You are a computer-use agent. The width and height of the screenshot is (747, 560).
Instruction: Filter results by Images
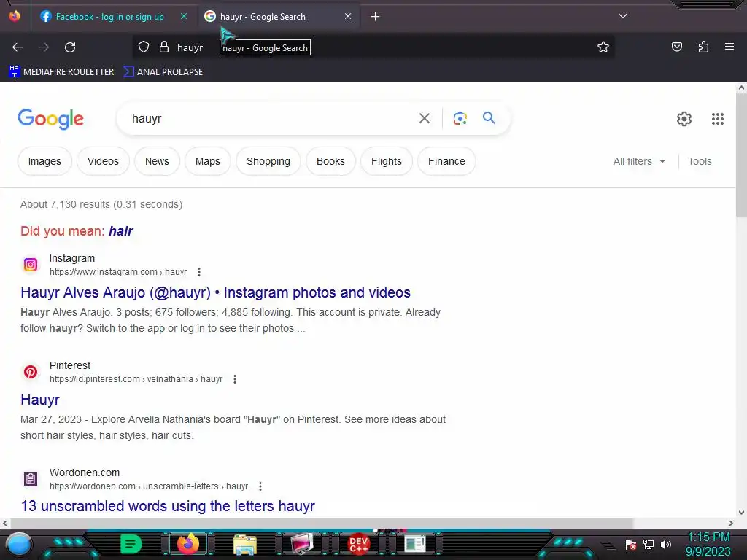[44, 161]
